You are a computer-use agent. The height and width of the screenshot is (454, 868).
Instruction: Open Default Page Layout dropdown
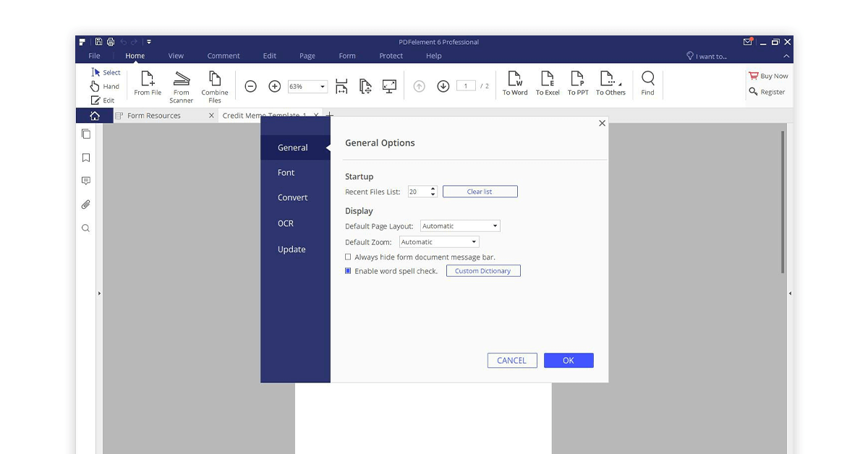pyautogui.click(x=460, y=226)
